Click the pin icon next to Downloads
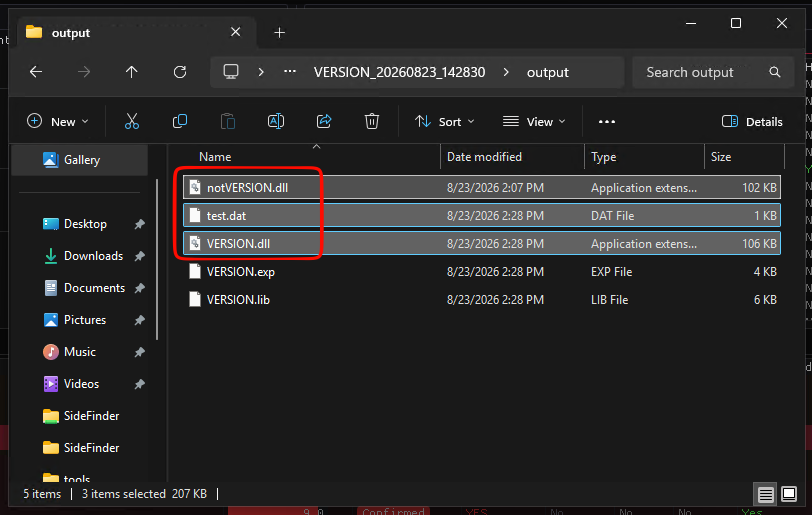Viewport: 812px width, 515px height. (139, 256)
